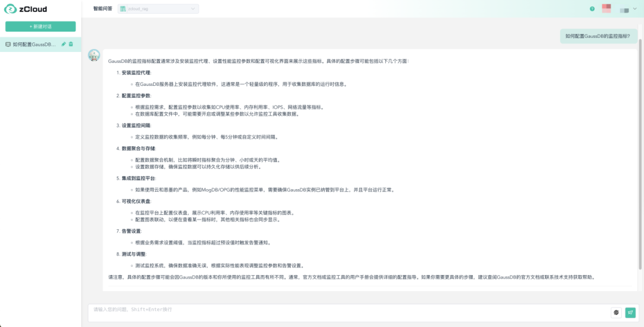Click the line mentioning MogDB/OPG性能监控菜单

[265, 190]
